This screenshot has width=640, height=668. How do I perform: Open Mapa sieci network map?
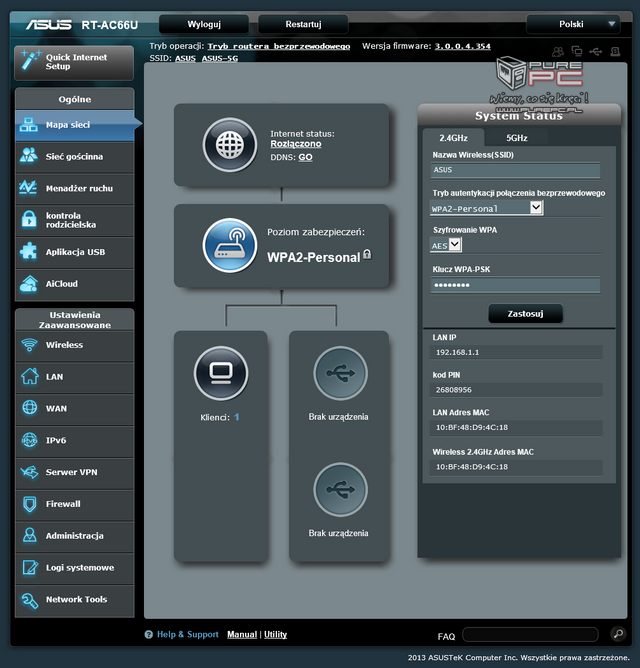coord(75,125)
